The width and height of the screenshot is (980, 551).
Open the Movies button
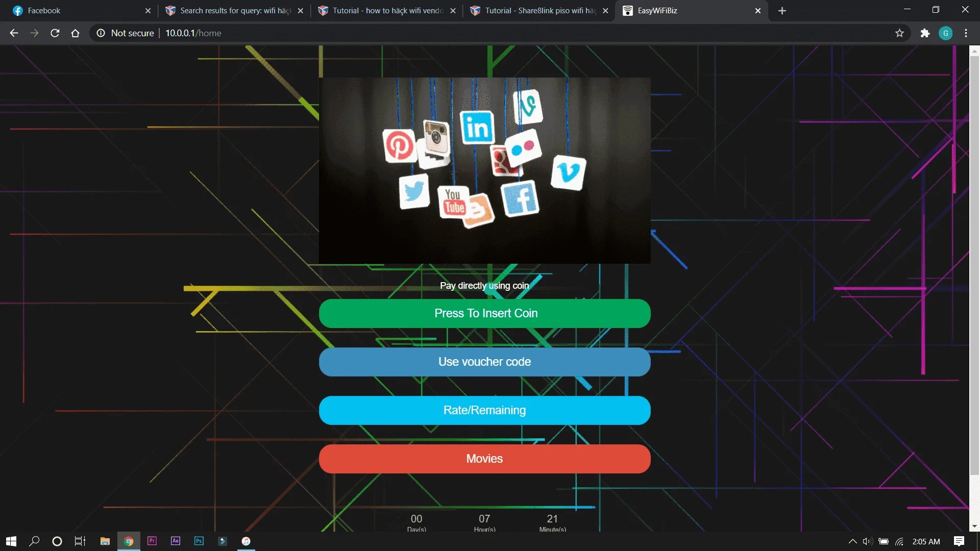coord(485,459)
